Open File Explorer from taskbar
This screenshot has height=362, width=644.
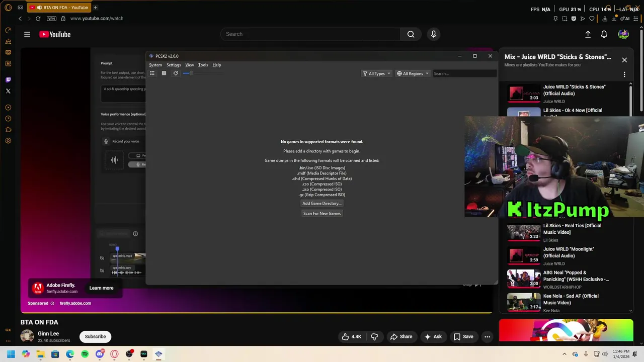click(x=40, y=354)
